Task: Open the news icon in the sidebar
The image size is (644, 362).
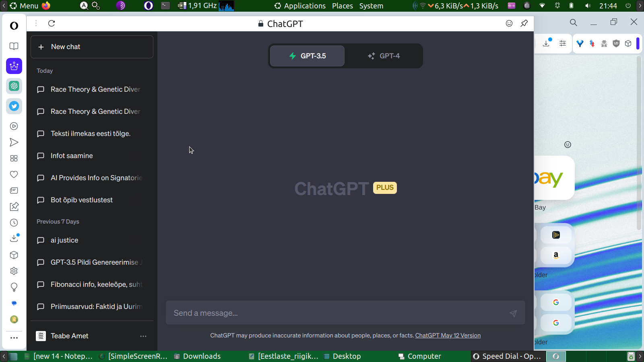Action: (x=14, y=191)
